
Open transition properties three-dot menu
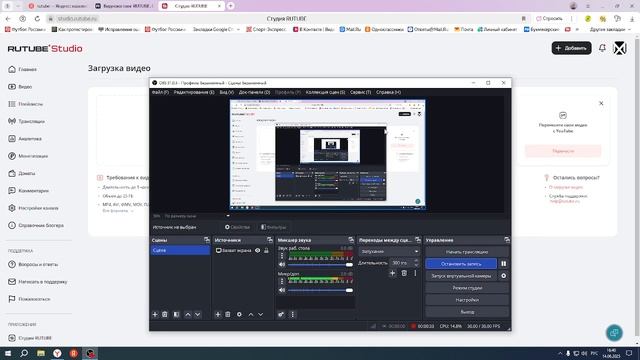coord(415,273)
